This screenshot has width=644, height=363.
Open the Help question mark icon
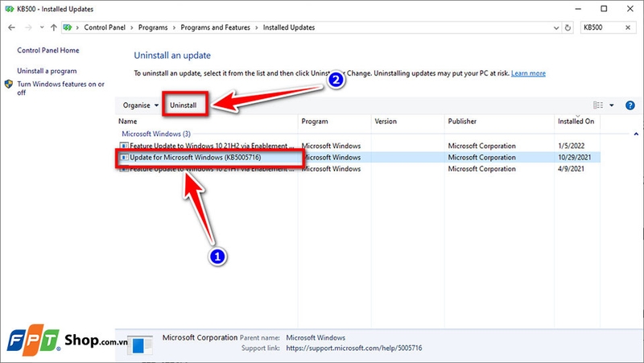tap(630, 105)
